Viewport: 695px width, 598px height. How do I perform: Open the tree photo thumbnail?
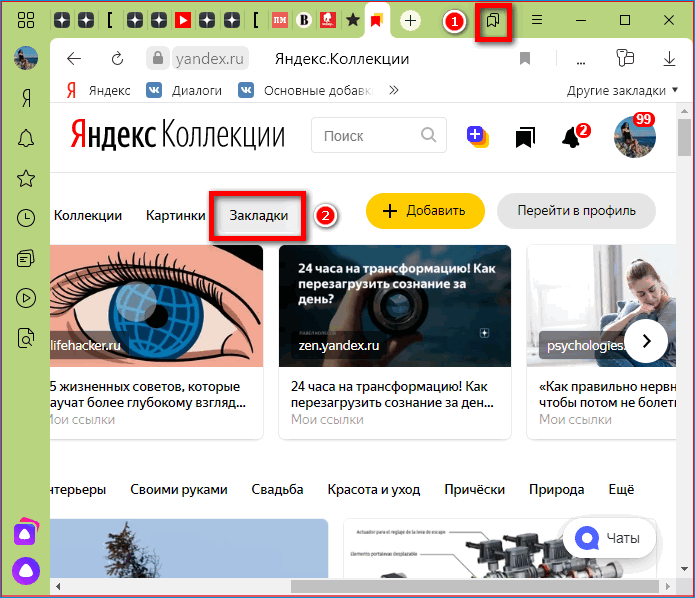[x=189, y=548]
